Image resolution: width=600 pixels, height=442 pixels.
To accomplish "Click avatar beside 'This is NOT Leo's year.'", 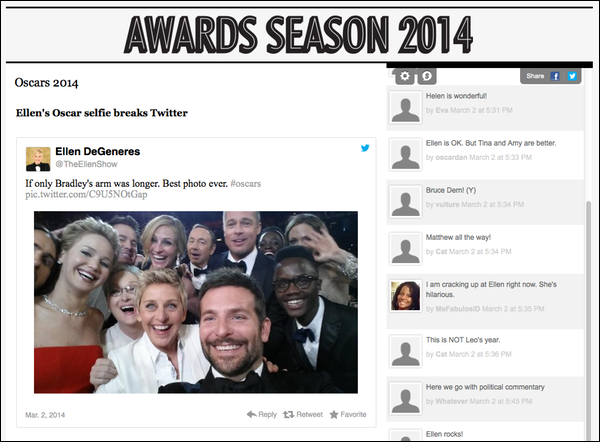I will 406,351.
